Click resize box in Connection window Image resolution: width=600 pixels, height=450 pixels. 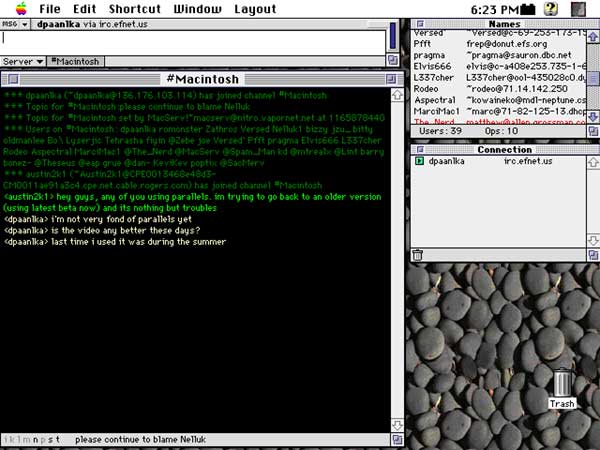pyautogui.click(x=593, y=255)
